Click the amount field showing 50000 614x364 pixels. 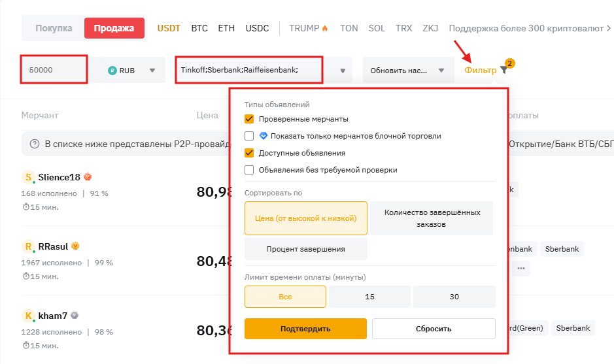pos(54,70)
